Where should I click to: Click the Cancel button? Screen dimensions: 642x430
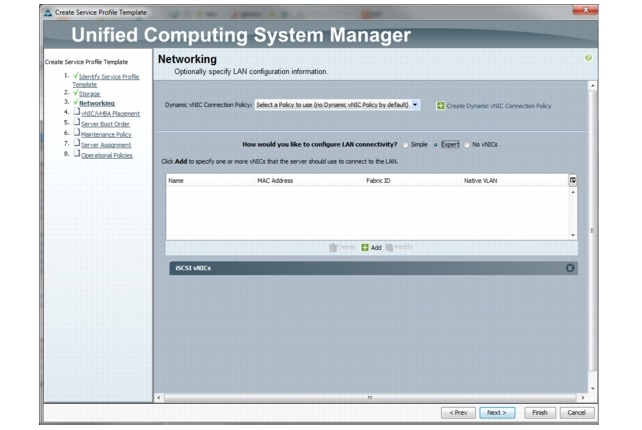pyautogui.click(x=576, y=412)
